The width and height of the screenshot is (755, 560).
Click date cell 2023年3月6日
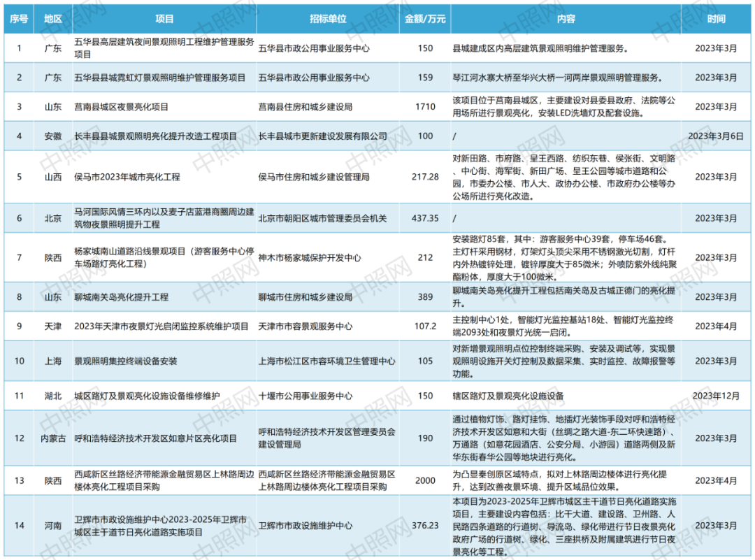pyautogui.click(x=716, y=136)
